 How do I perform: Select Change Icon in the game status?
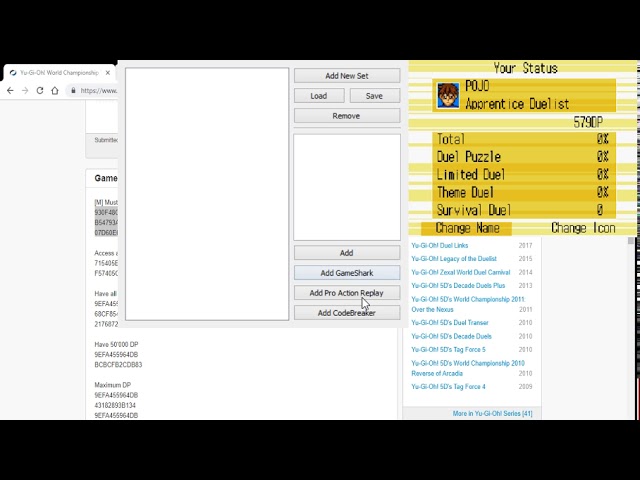[583, 228]
